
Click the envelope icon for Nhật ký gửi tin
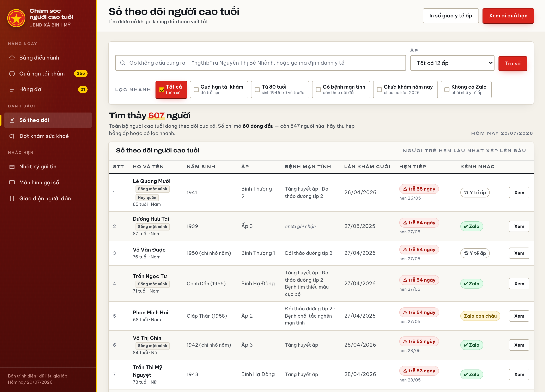12,167
